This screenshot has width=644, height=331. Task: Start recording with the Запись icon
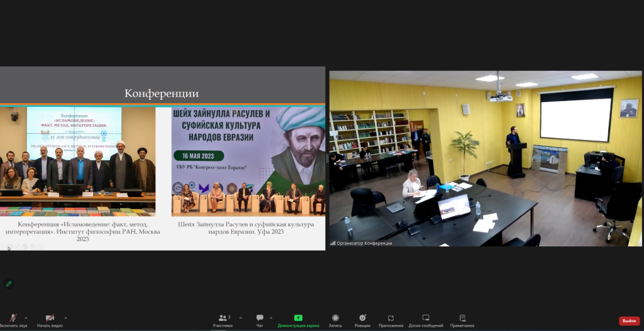point(335,318)
